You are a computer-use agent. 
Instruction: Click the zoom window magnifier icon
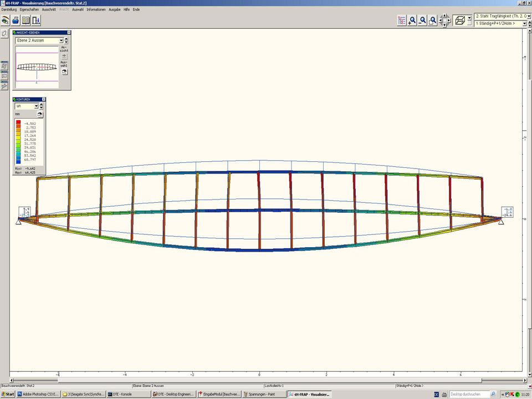click(x=433, y=21)
